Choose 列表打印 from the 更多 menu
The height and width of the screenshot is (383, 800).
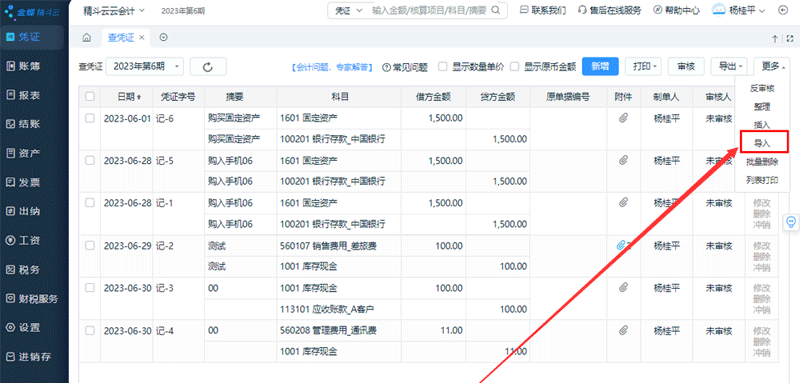click(762, 180)
